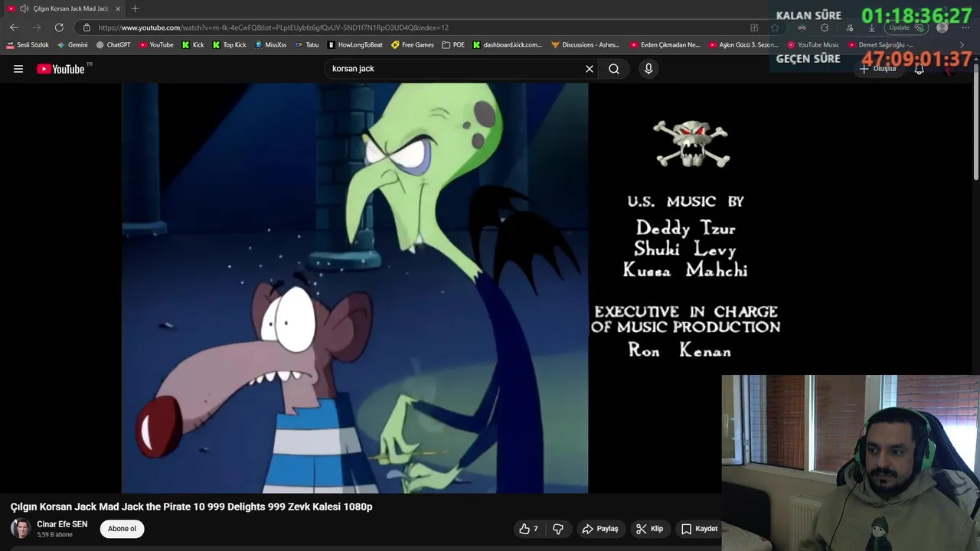Open a new browser tab
980x551 pixels.
135,8
